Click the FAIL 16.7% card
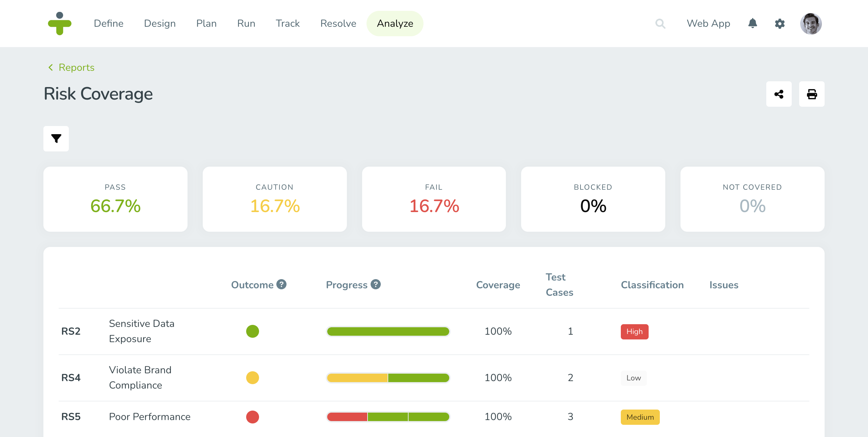This screenshot has height=437, width=868. click(434, 199)
